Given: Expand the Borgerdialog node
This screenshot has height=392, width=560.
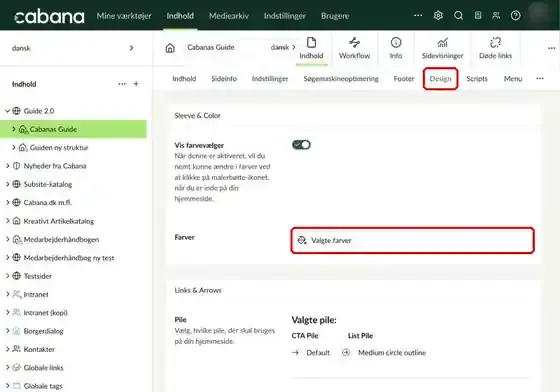Looking at the screenshot, I should tap(7, 331).
